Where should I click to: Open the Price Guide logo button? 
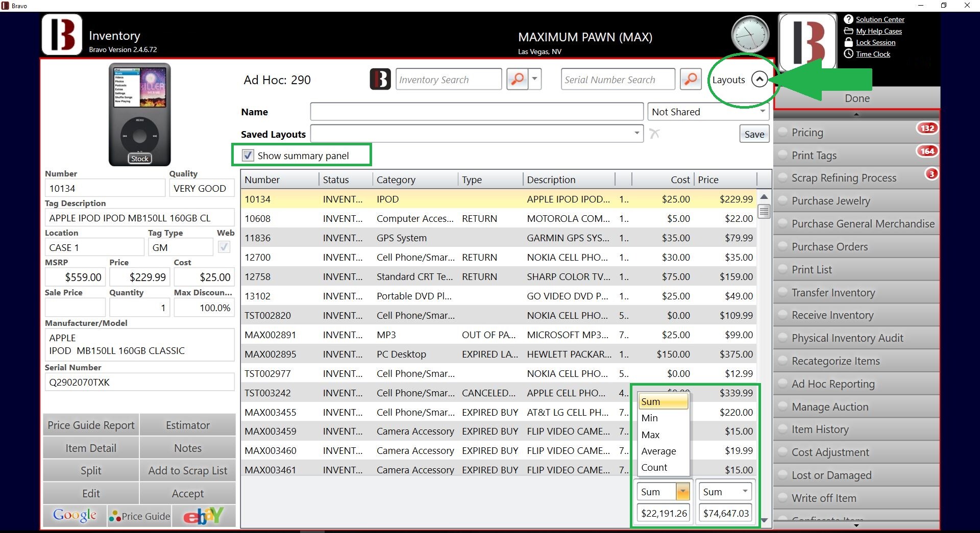point(139,516)
